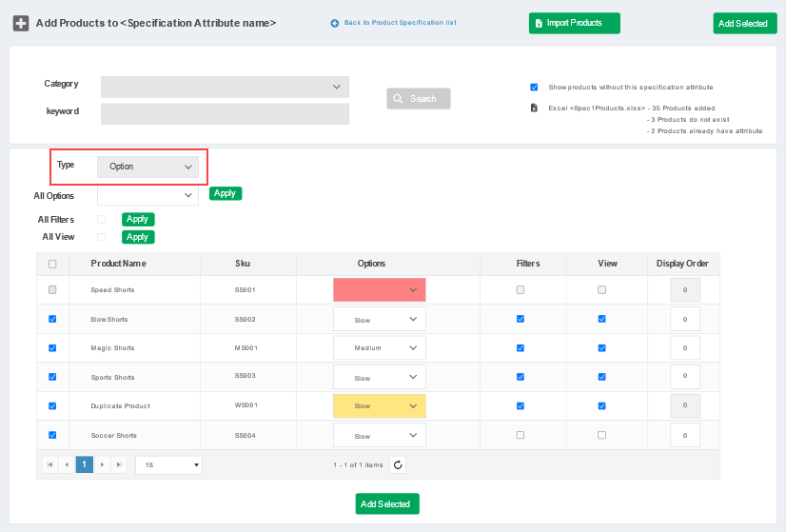Go to next page in pager
The image size is (786, 532).
click(x=102, y=464)
